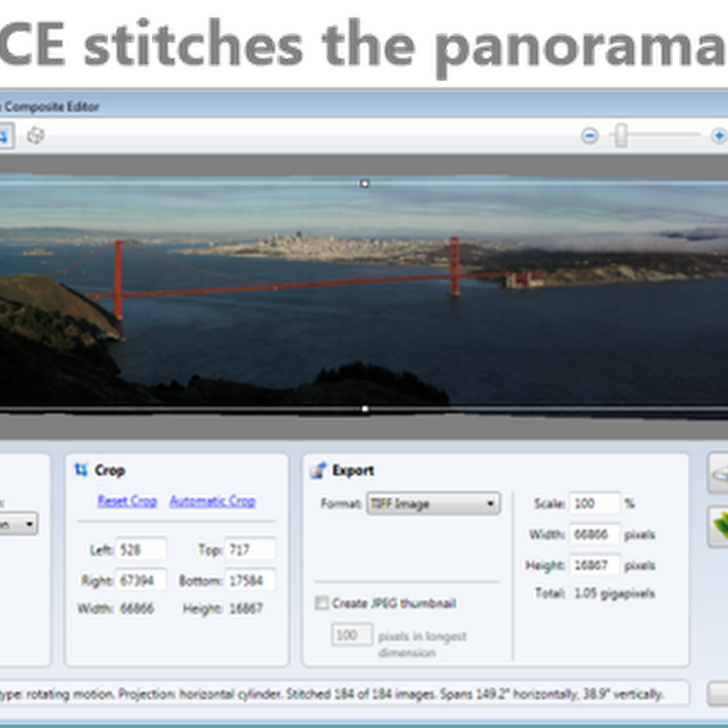Enable the Create JPEG thumbnail checkbox

click(321, 602)
